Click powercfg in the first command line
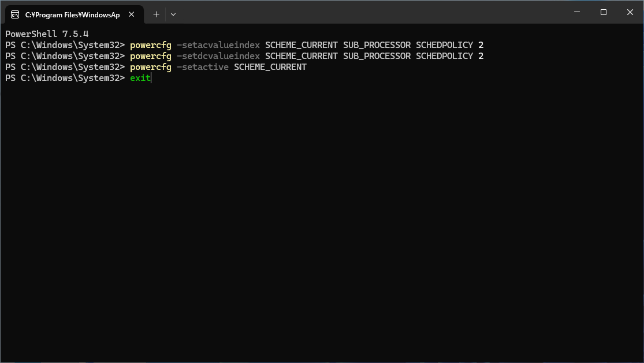644x363 pixels. pos(150,45)
